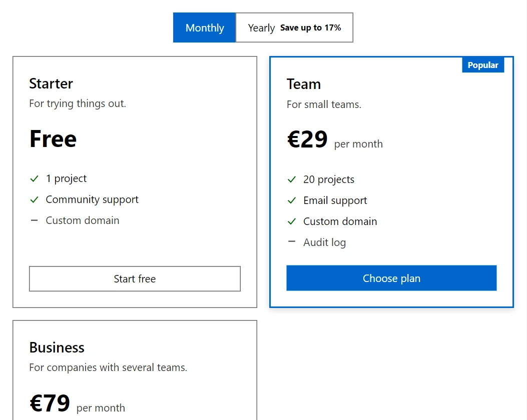Click the '1 project' feature text

pos(66,178)
